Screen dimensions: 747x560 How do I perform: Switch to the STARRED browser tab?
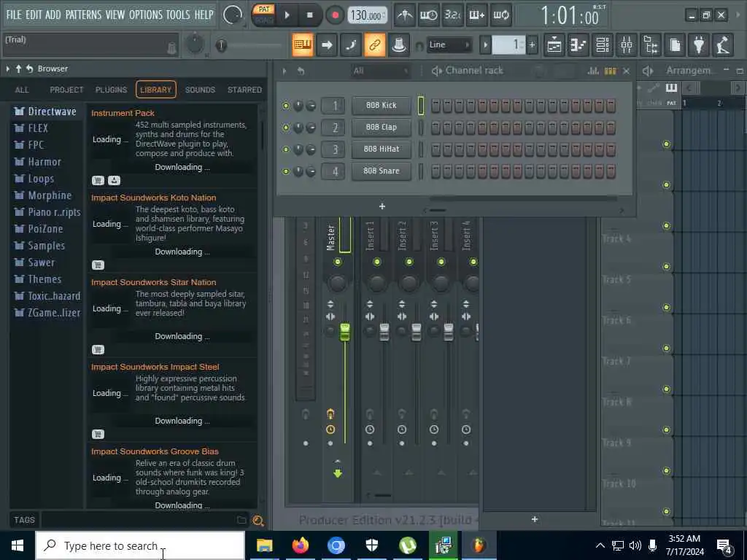coord(244,90)
